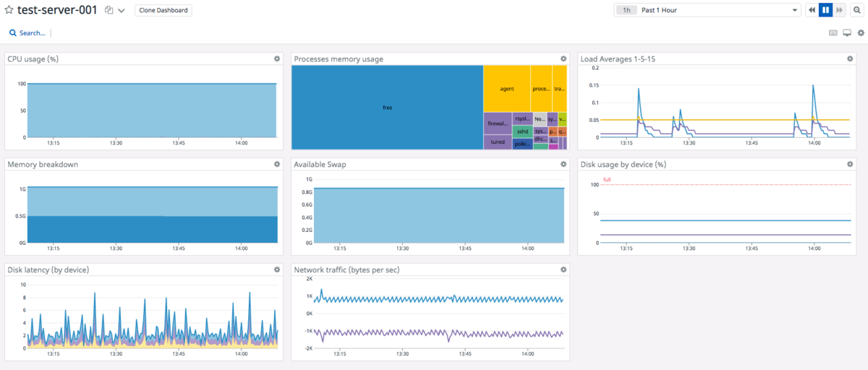This screenshot has height=370, width=868.
Task: Click the 'polki...' treemap block
Action: click(x=522, y=144)
